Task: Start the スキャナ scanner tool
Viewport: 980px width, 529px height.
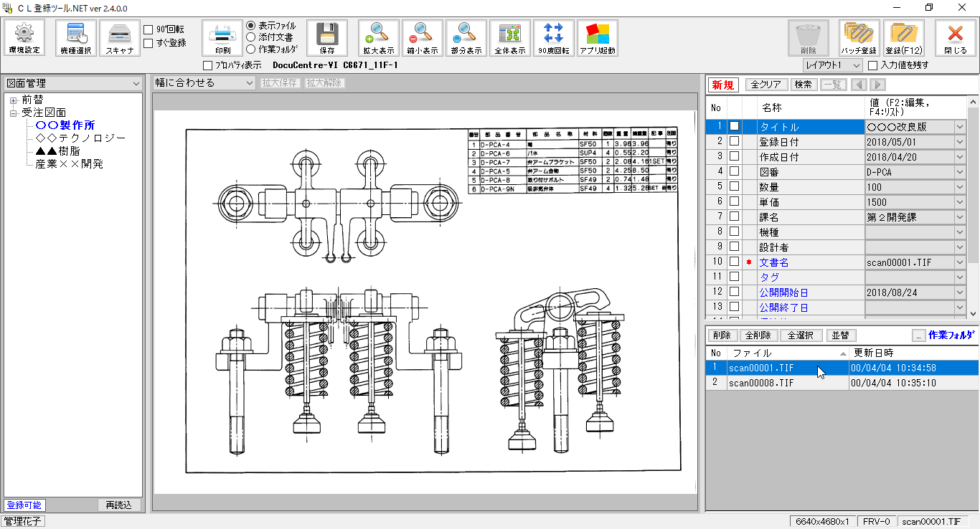Action: (x=120, y=38)
